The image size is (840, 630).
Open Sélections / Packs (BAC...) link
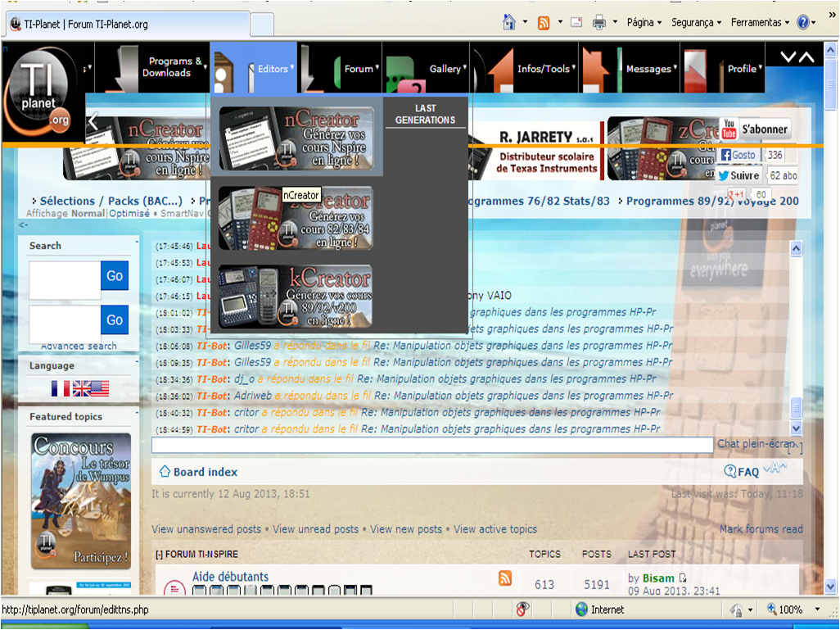click(x=111, y=201)
